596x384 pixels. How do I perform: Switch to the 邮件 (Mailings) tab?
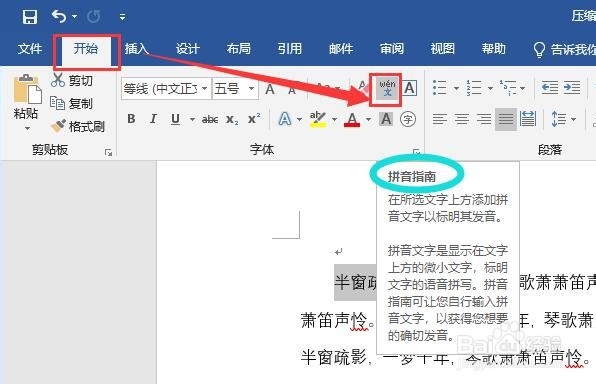click(341, 49)
